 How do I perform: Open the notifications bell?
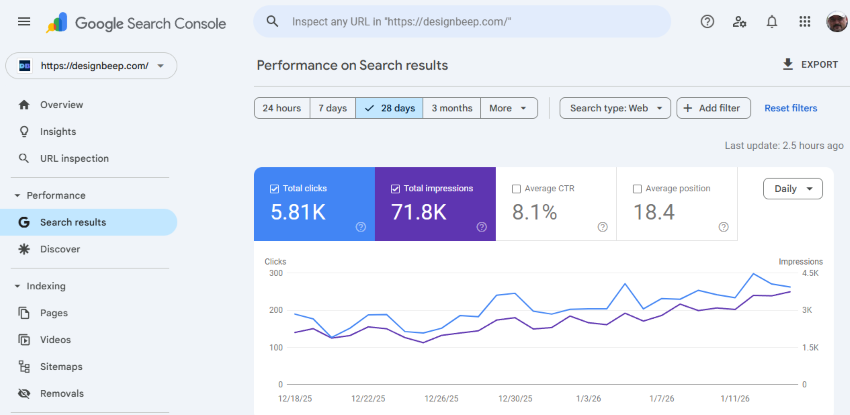click(x=772, y=21)
